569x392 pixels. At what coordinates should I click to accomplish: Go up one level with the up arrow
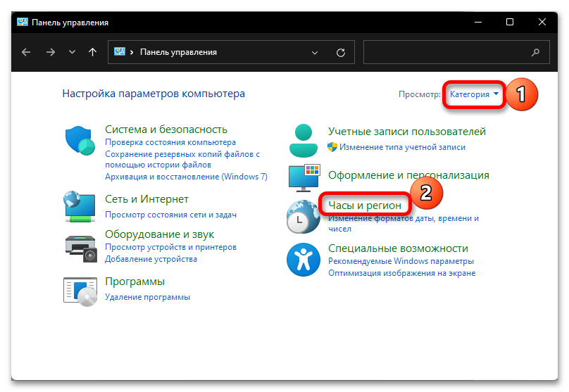click(92, 53)
